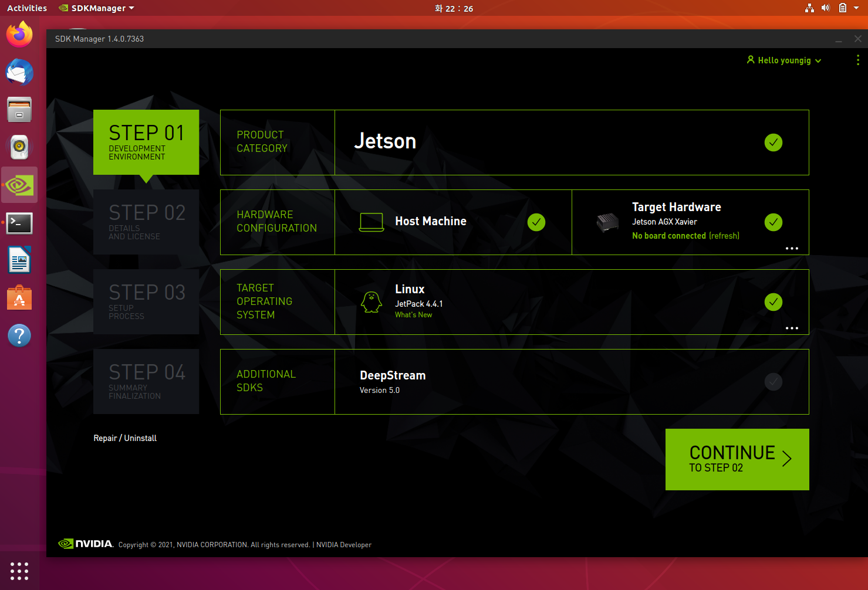
Task: Show Applications grid button
Action: [x=19, y=571]
